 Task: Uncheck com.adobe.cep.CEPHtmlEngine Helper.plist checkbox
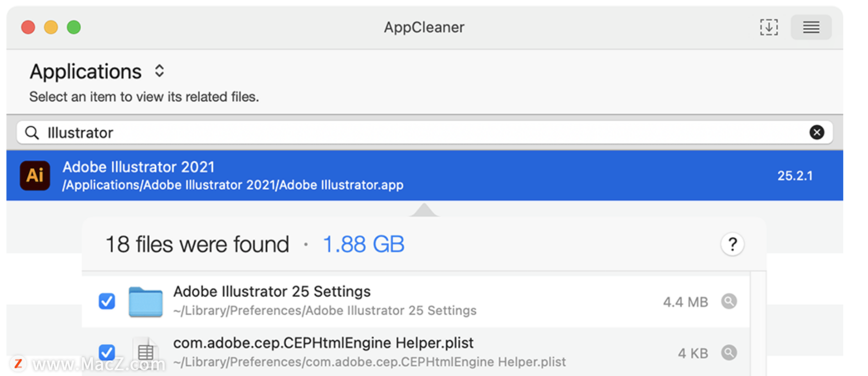pyautogui.click(x=107, y=353)
